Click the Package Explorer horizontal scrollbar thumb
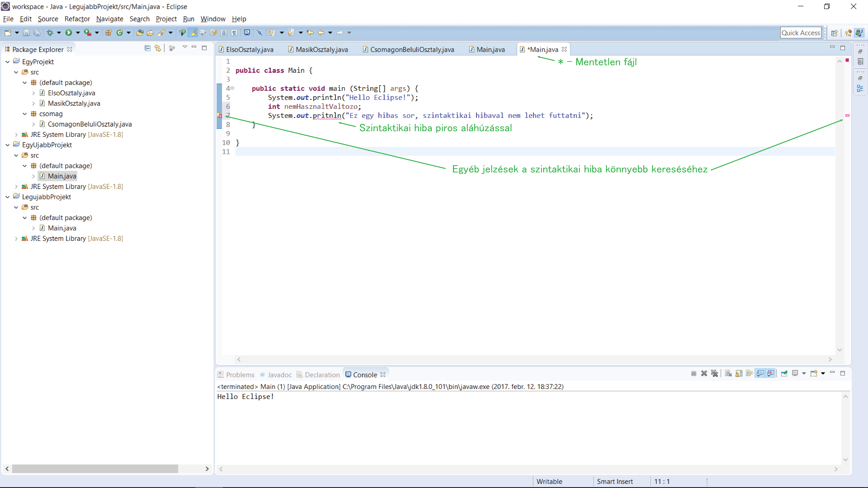 tap(95, 469)
